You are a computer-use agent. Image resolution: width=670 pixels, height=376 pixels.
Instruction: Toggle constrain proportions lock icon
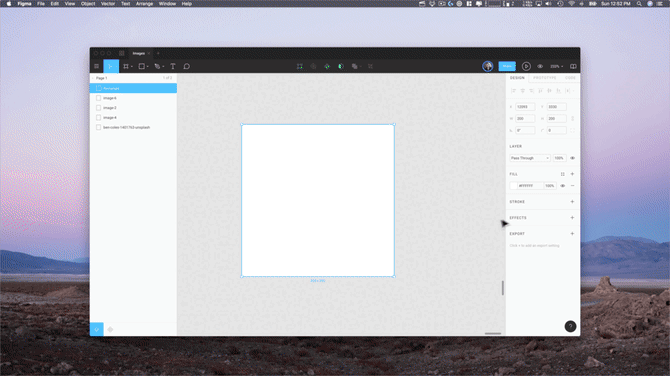[573, 118]
